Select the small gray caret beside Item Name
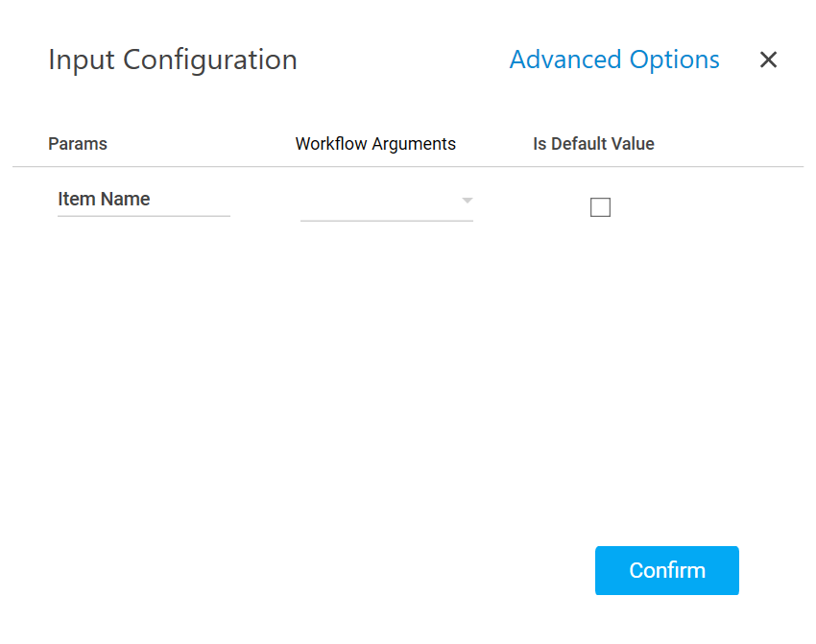 tap(468, 201)
